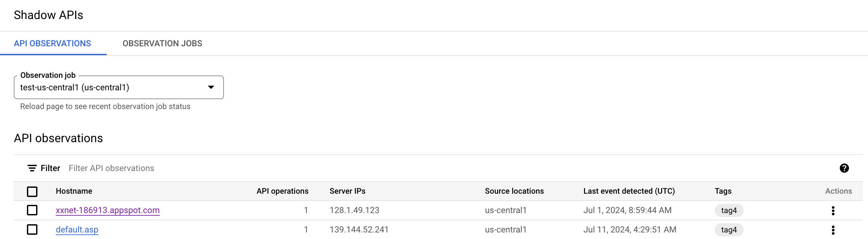Open actions menu for default.asp row
Screen dimensions: 868x239
[x=833, y=229]
